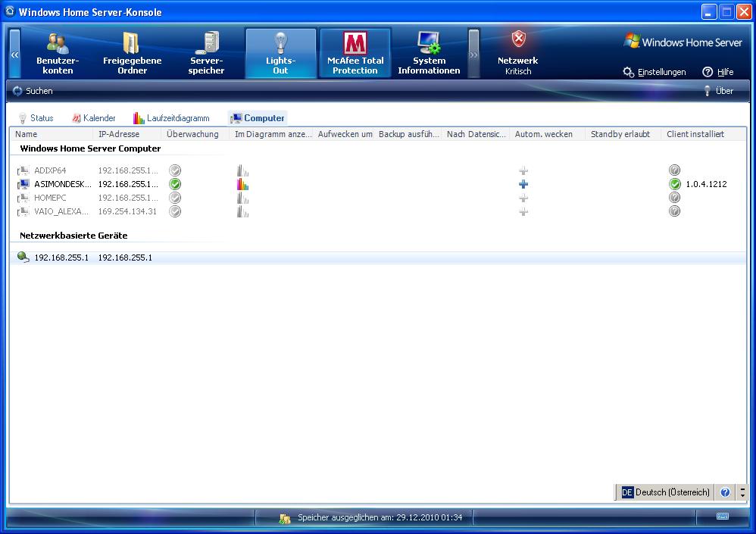The height and width of the screenshot is (534, 756).
Task: Toggle monitoring for ASIMONDESK
Action: 175,184
